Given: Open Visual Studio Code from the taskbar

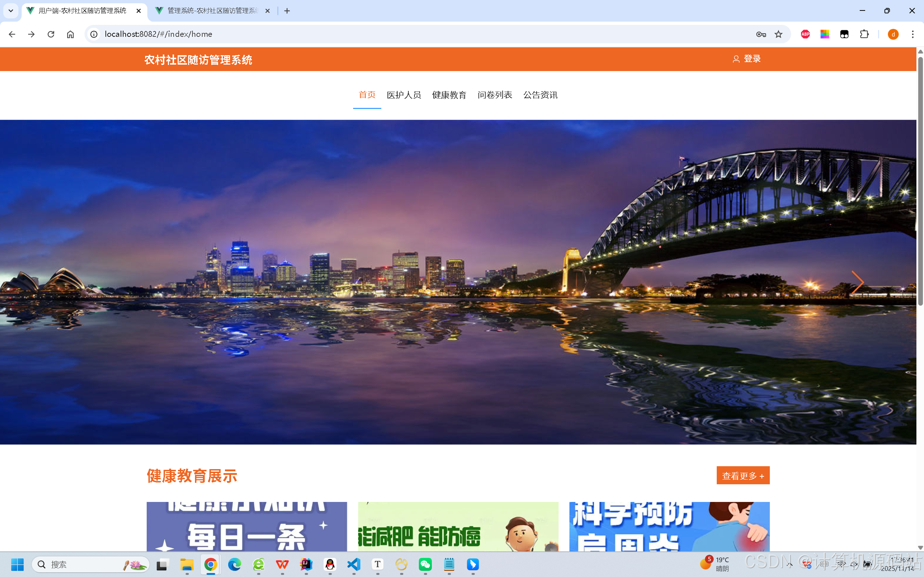Looking at the screenshot, I should [354, 564].
